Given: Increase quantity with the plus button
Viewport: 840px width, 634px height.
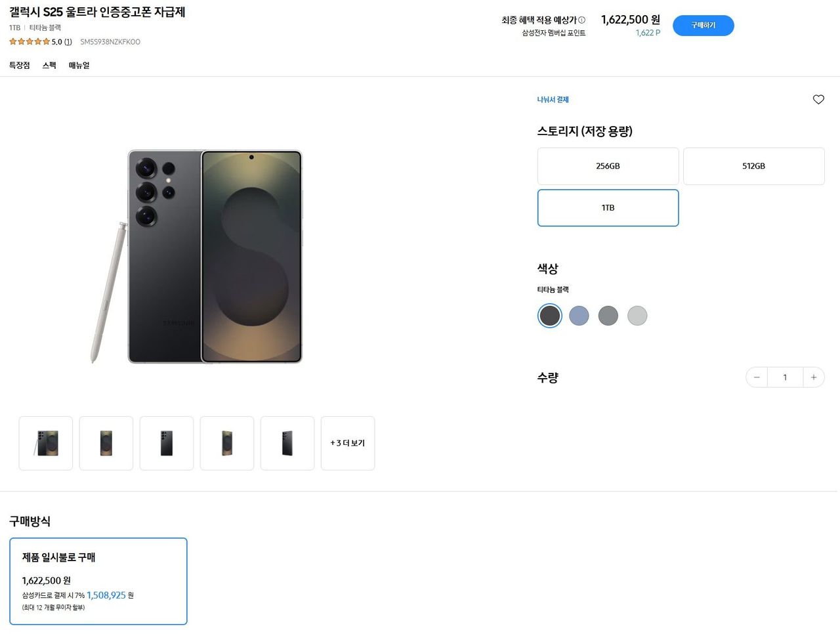Looking at the screenshot, I should pos(814,377).
